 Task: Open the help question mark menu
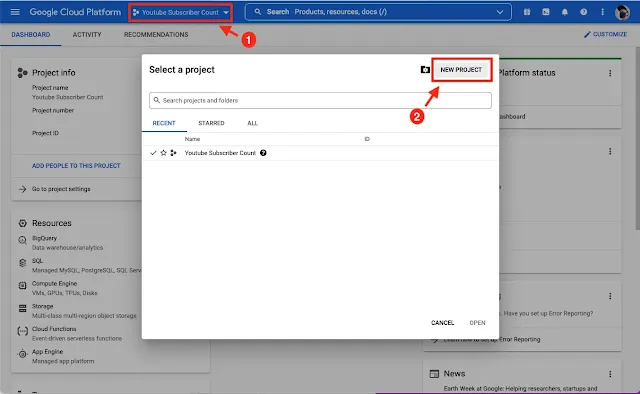click(583, 12)
